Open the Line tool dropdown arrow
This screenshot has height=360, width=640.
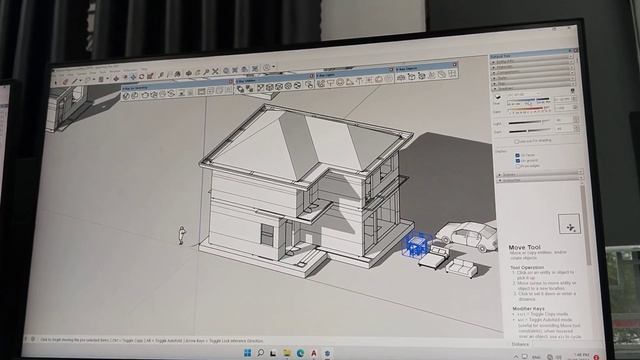[x=80, y=80]
